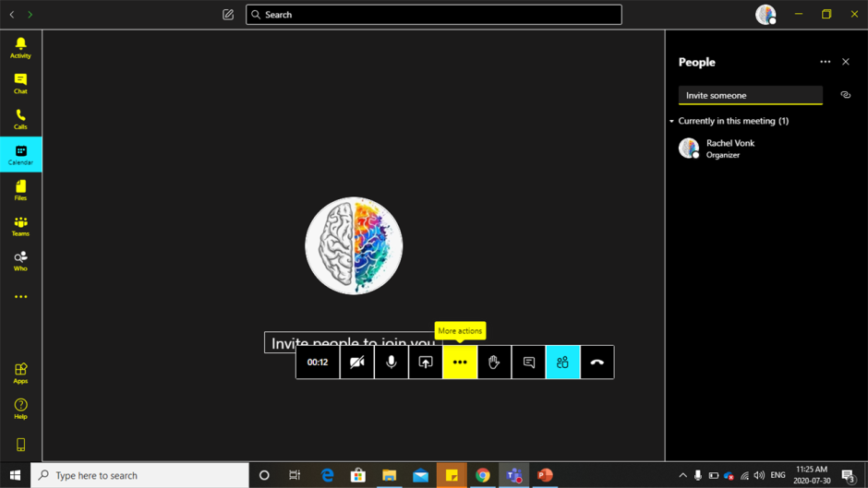Turn on the camera in the meeting toolbar
868x488 pixels.
(x=356, y=363)
